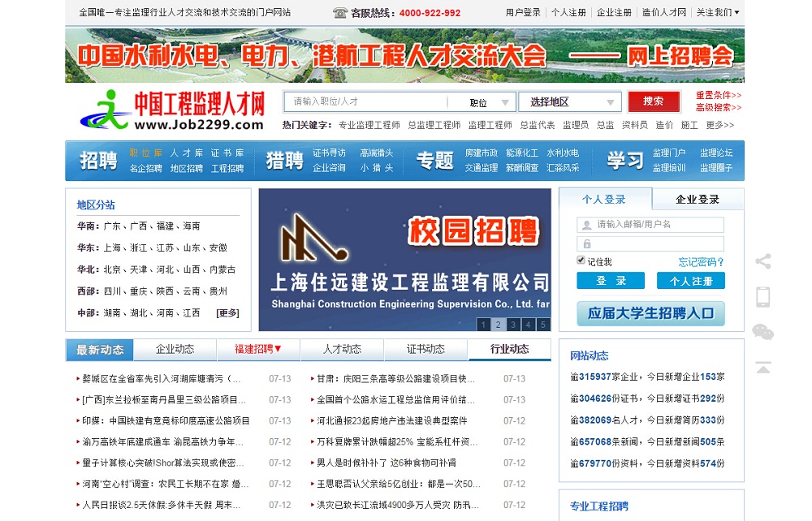Click region link 广东

[x=112, y=226]
